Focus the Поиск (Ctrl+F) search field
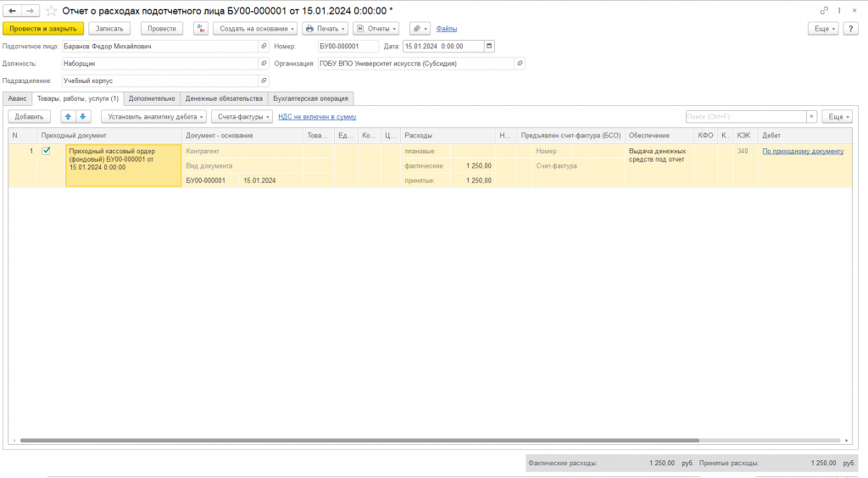868x478 pixels. [746, 117]
